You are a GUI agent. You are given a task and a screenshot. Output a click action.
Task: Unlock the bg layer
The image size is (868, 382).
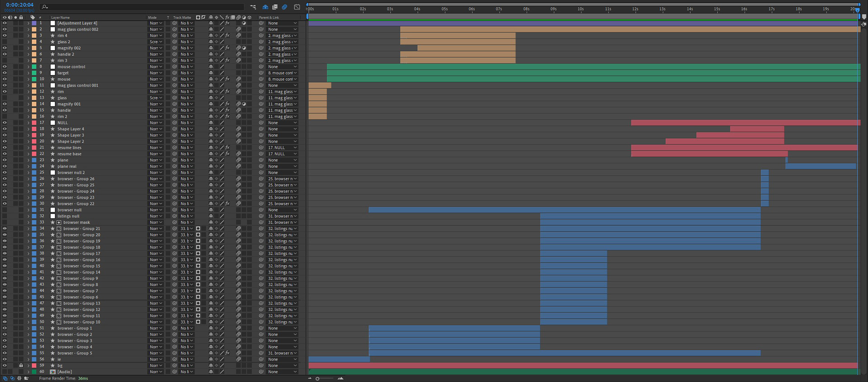21,366
